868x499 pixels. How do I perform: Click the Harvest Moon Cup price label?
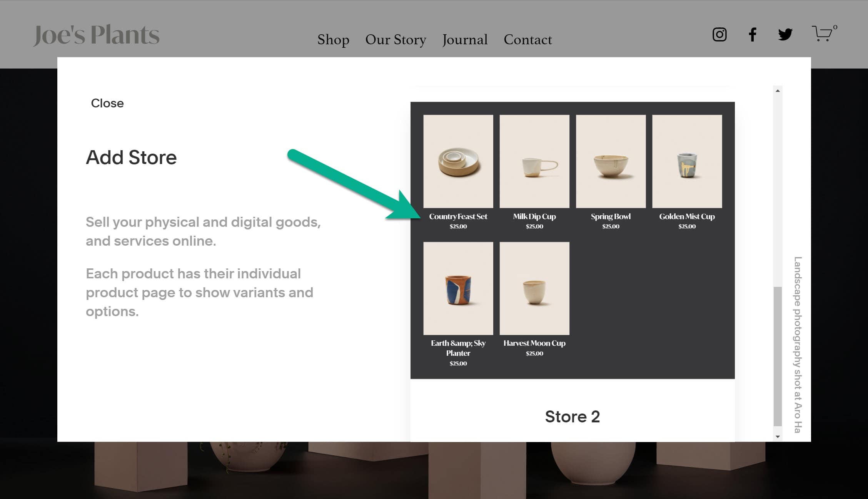(x=534, y=353)
